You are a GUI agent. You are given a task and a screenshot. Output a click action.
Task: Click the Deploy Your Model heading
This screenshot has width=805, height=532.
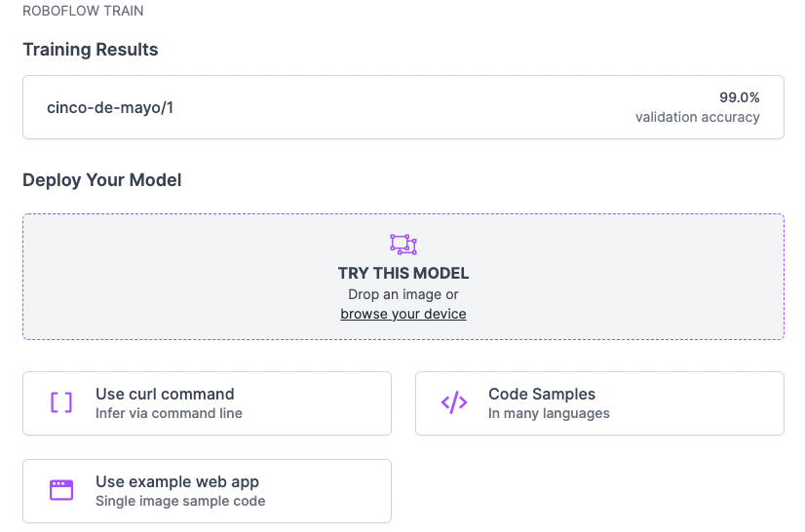[x=101, y=180]
